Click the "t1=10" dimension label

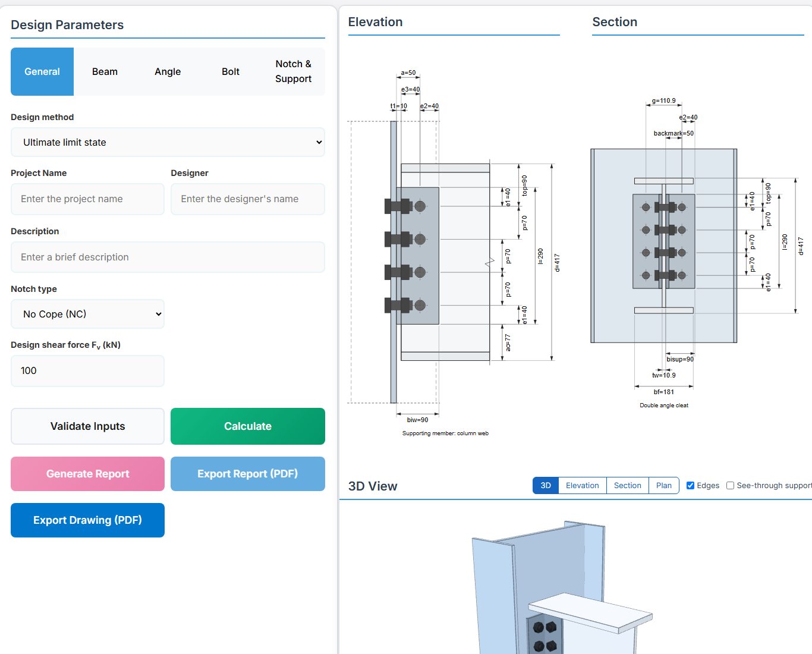[398, 106]
